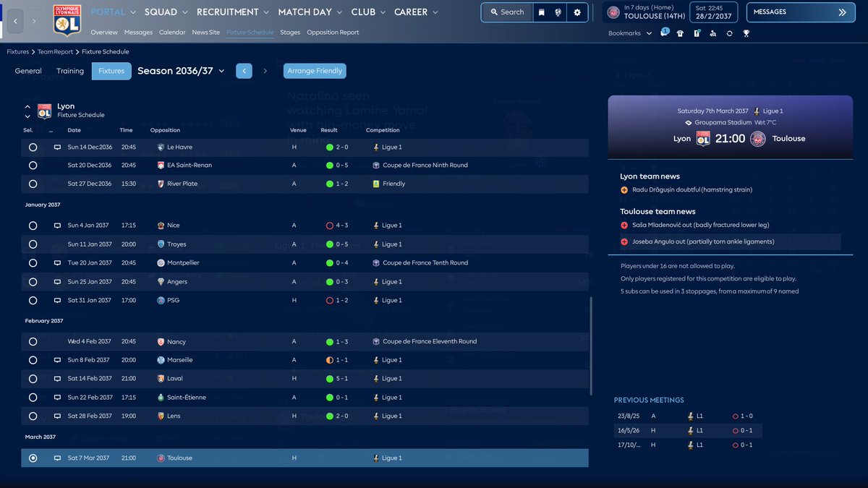Expand the Bookmarks dropdown
Image resolution: width=868 pixels, height=488 pixels.
coord(630,33)
